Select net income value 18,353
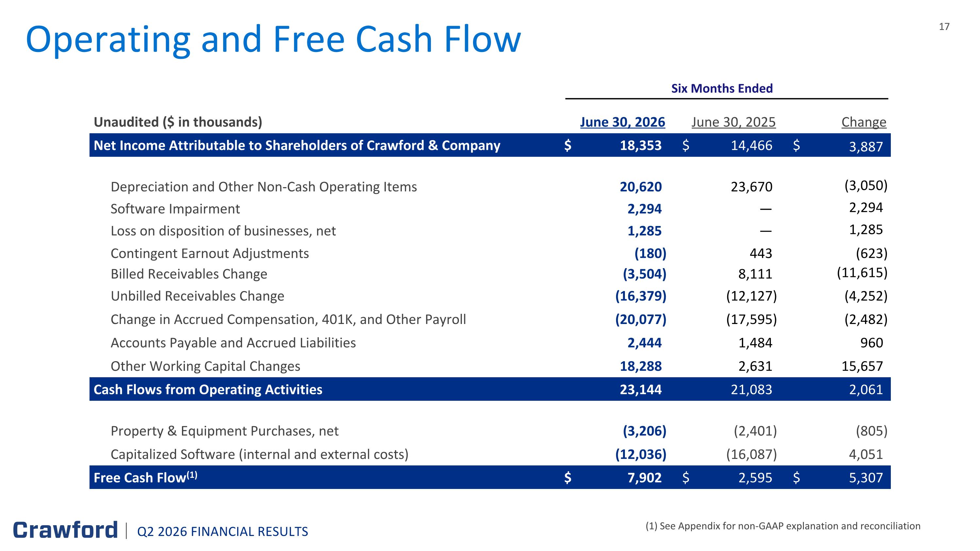The width and height of the screenshot is (980, 551). pyautogui.click(x=641, y=145)
